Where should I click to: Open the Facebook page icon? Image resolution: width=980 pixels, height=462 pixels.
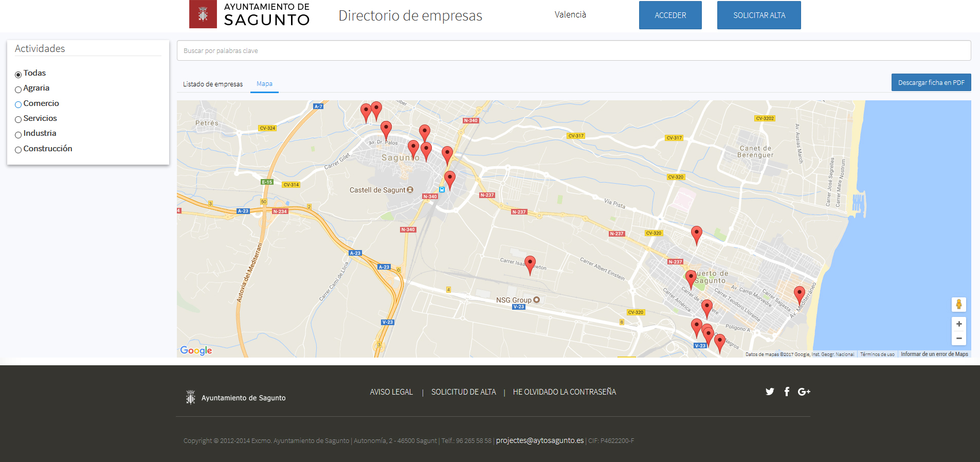point(787,392)
